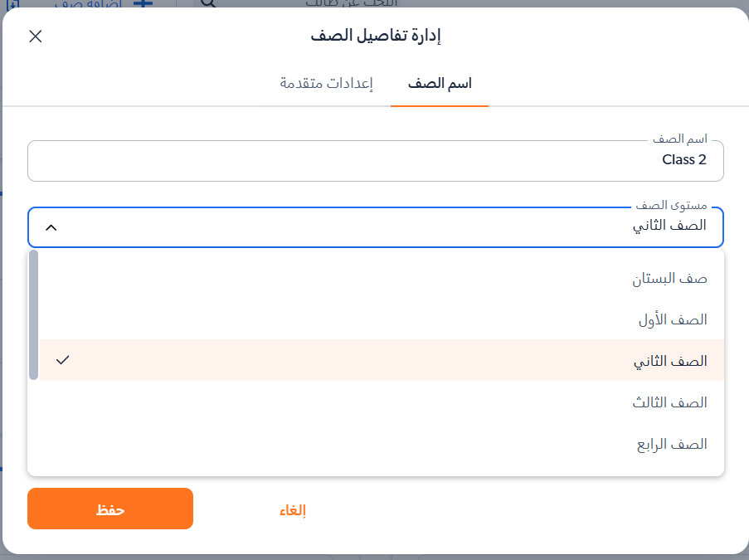Click the checkmark beside الصف الثاني
The height and width of the screenshot is (560, 749).
(62, 360)
